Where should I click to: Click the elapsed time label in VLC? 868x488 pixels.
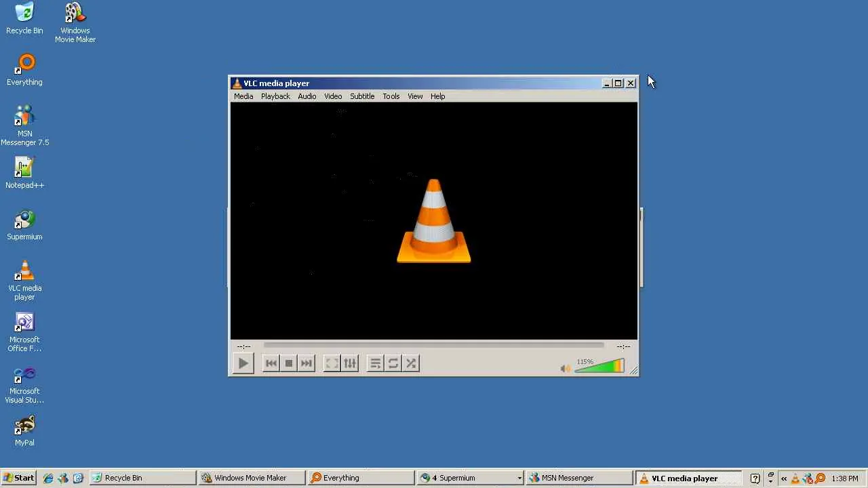244,346
